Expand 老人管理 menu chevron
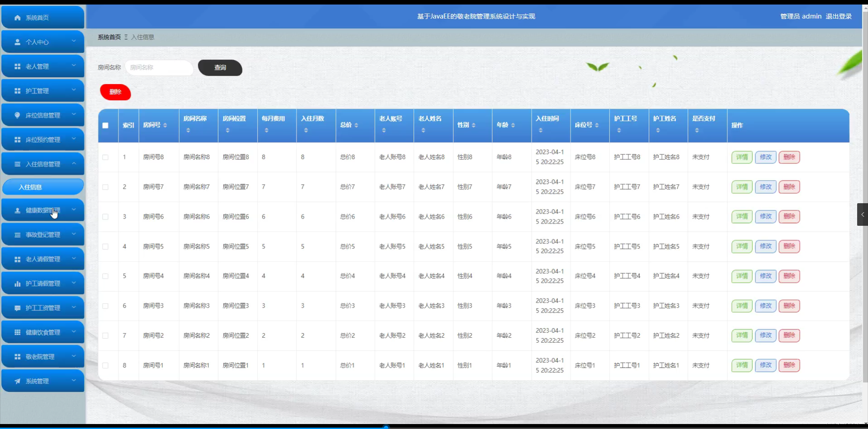This screenshot has width=868, height=429. tap(74, 65)
